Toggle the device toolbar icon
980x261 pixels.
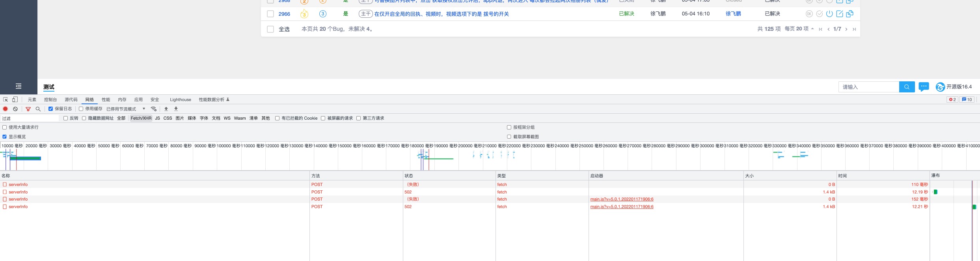pyautogui.click(x=15, y=100)
